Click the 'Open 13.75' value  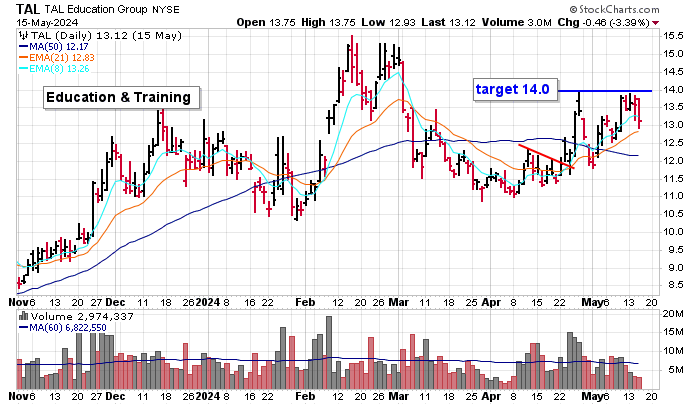[266, 22]
